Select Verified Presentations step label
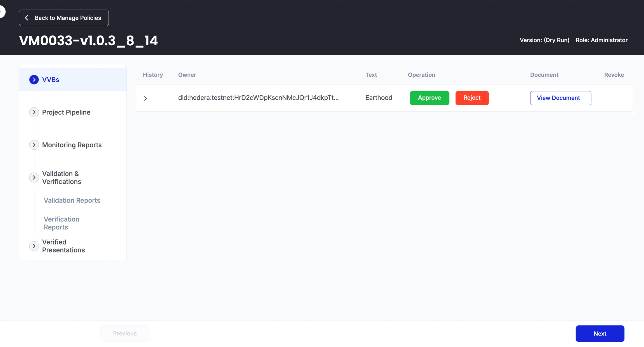This screenshot has height=347, width=644. coord(63,246)
